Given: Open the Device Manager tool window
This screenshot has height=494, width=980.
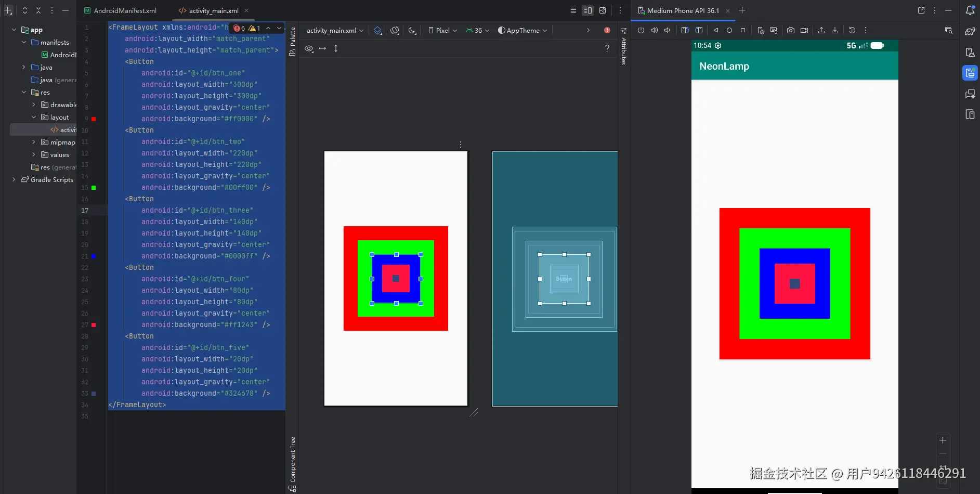Looking at the screenshot, I should pyautogui.click(x=970, y=52).
